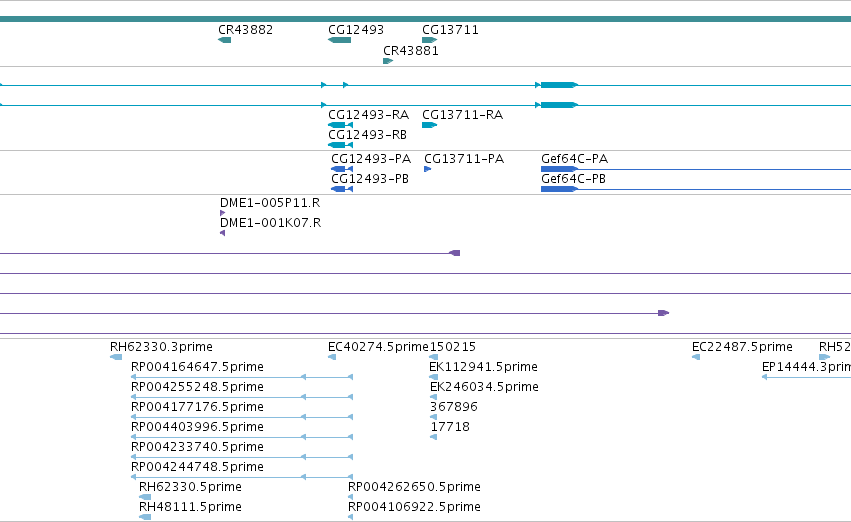Click the RP004255248.5prime label
This screenshot has width=851, height=522.
click(197, 386)
